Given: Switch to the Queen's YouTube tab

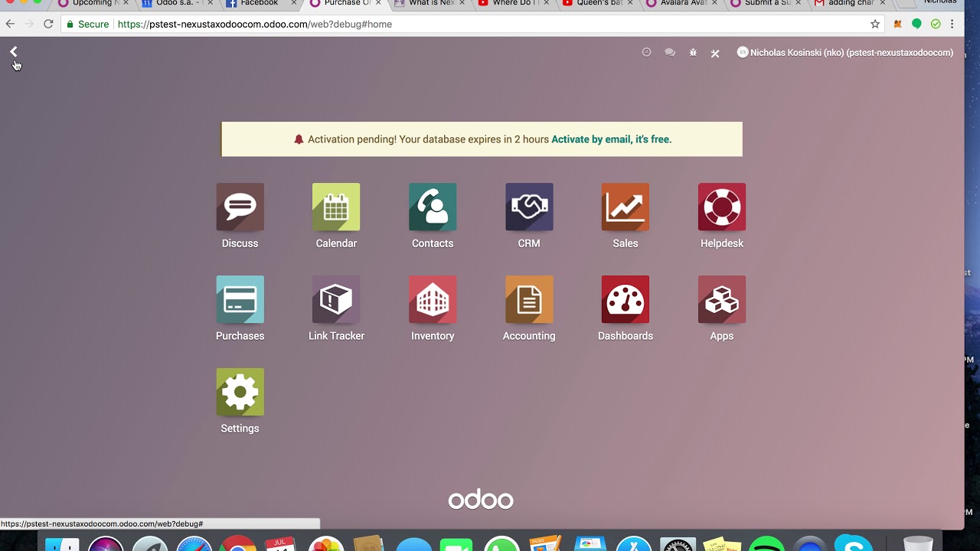Looking at the screenshot, I should (596, 4).
